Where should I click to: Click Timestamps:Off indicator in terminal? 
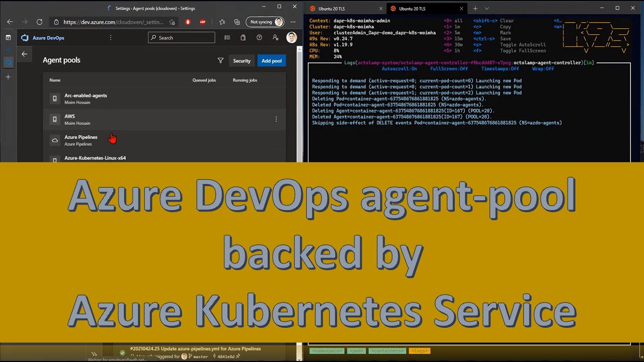click(x=500, y=69)
